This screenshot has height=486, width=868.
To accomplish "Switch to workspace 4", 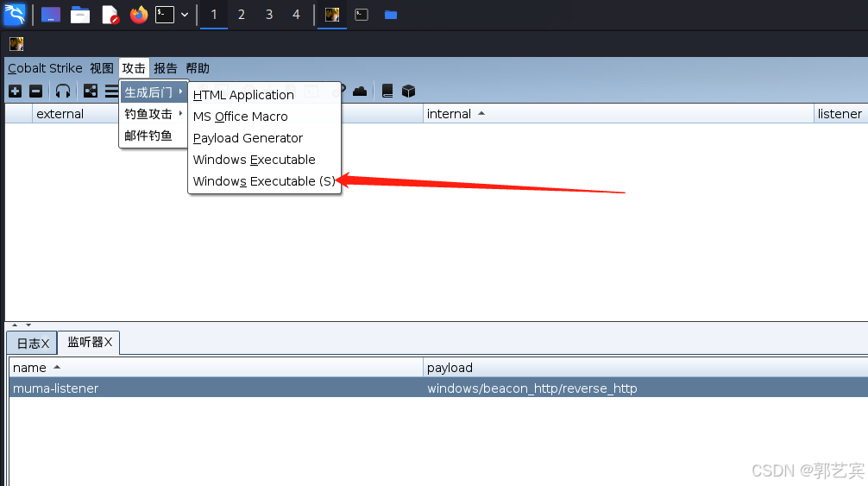I will [x=296, y=15].
